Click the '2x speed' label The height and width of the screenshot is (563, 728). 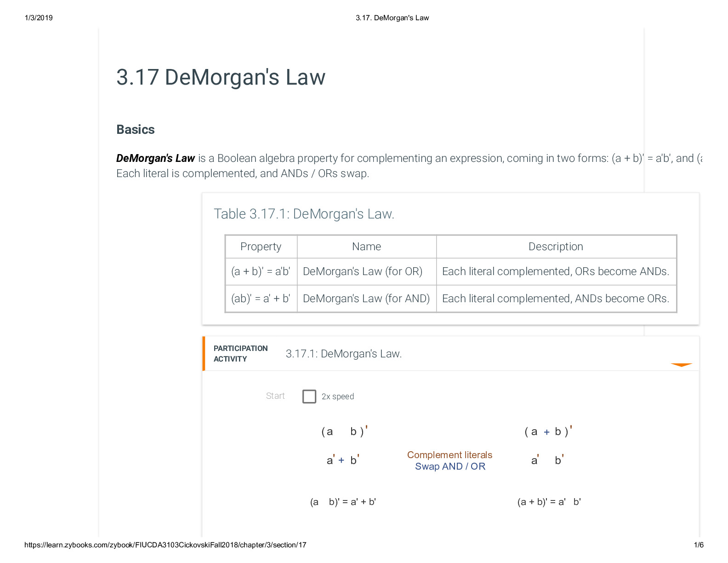338,396
